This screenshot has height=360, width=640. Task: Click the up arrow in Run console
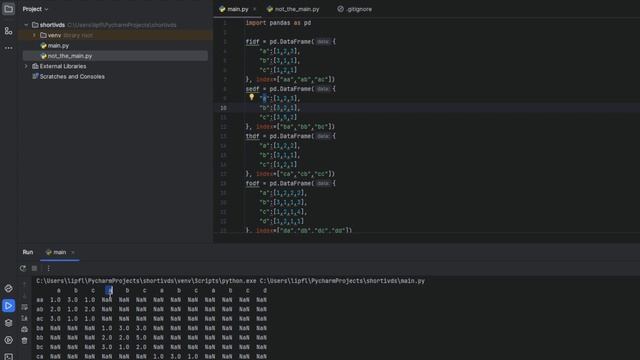tap(24, 284)
